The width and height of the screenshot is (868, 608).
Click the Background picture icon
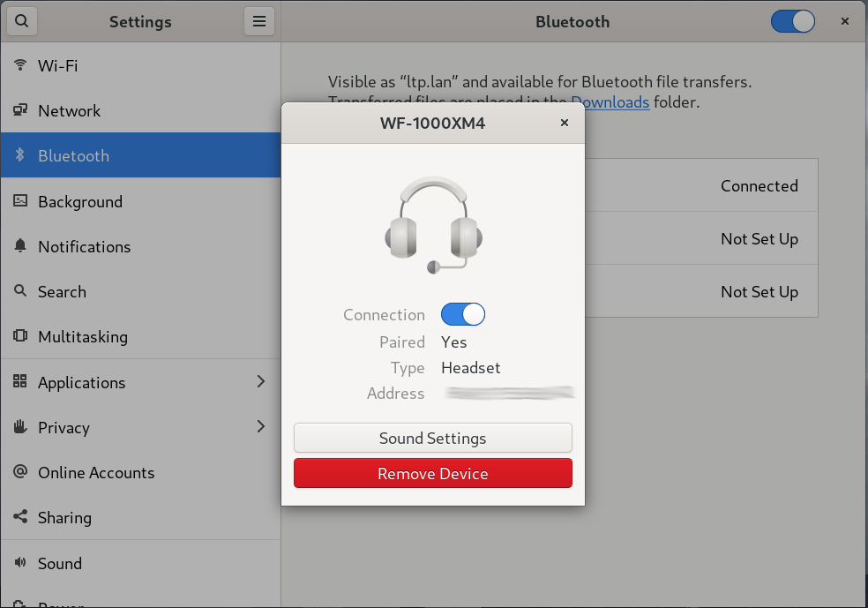pos(20,200)
